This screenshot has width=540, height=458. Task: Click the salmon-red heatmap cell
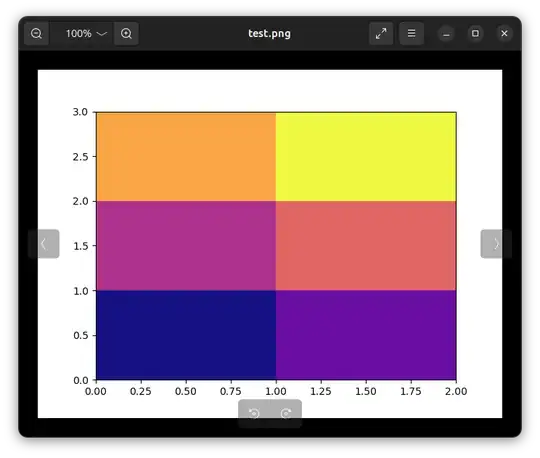[x=366, y=246]
